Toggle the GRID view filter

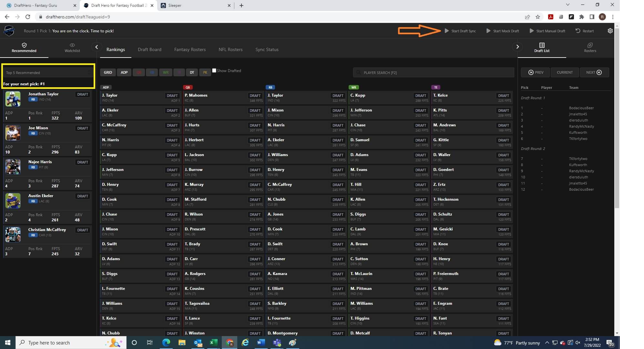(x=108, y=72)
